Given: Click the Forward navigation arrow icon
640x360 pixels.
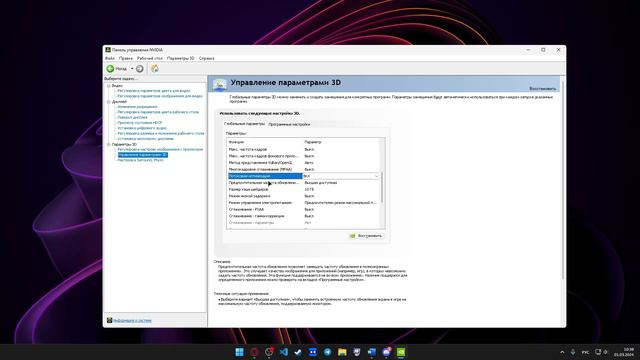Looking at the screenshot, I should point(140,69).
